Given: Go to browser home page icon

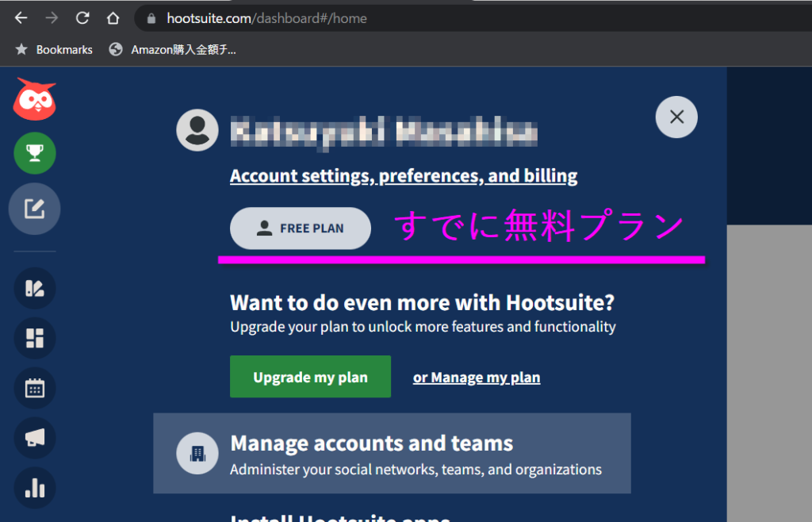Looking at the screenshot, I should [113, 18].
